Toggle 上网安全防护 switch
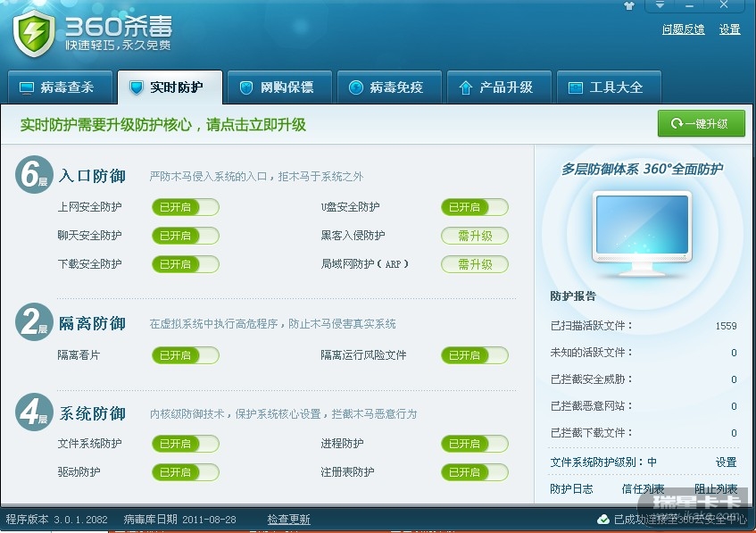The image size is (756, 533). coord(186,207)
